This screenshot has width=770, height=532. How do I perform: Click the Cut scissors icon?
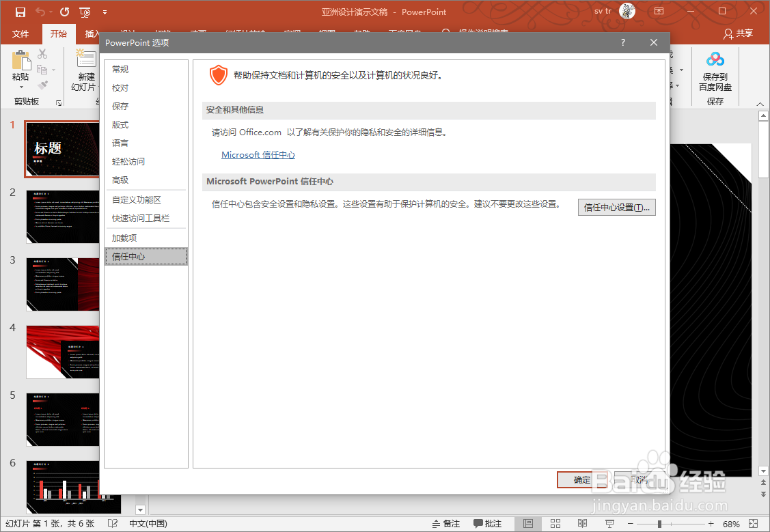tap(42, 54)
